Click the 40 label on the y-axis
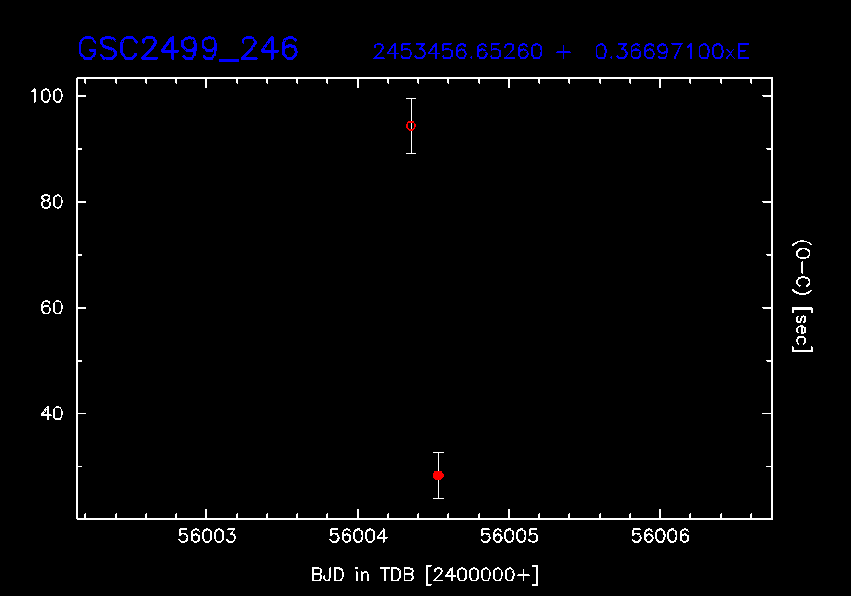Screen dimensions: 851x596 click(x=52, y=414)
